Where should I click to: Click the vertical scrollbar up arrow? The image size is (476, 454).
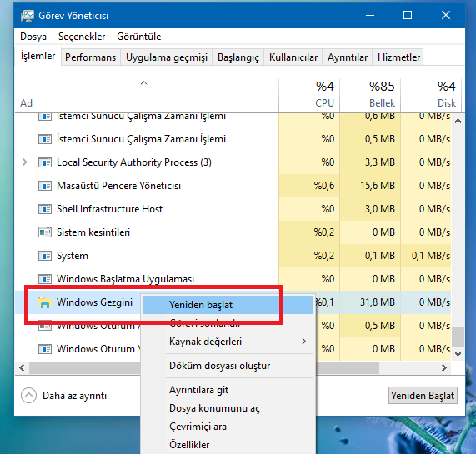[x=458, y=122]
